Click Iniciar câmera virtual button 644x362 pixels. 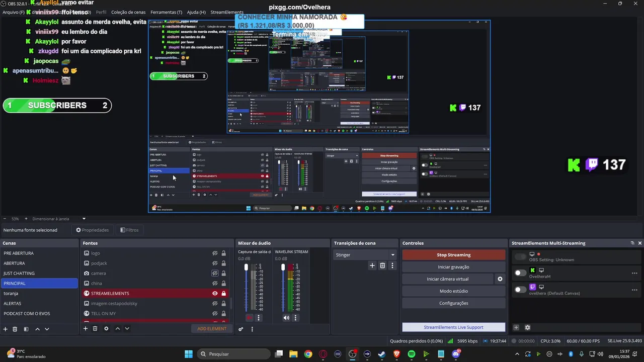pos(448,279)
